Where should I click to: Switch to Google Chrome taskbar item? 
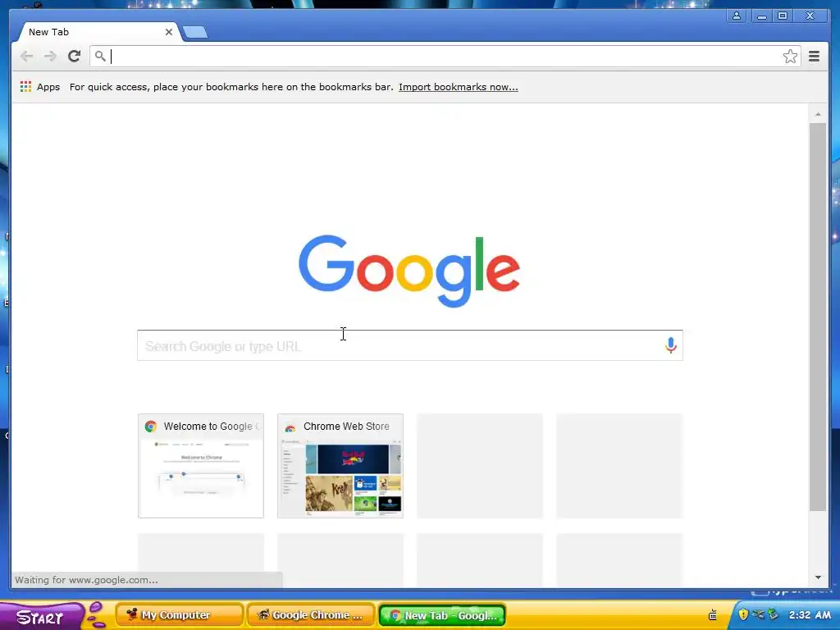[x=310, y=615]
